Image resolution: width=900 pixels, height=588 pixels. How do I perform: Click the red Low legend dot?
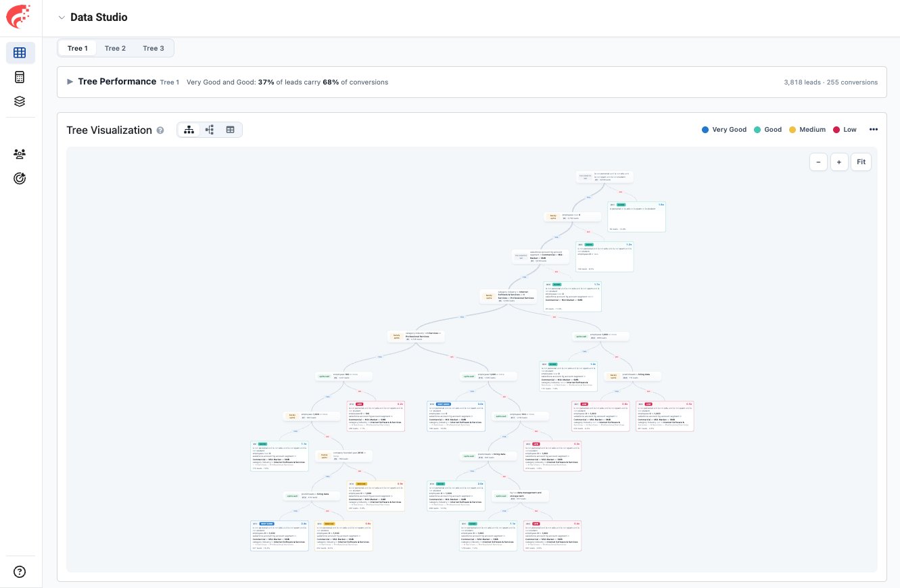836,130
